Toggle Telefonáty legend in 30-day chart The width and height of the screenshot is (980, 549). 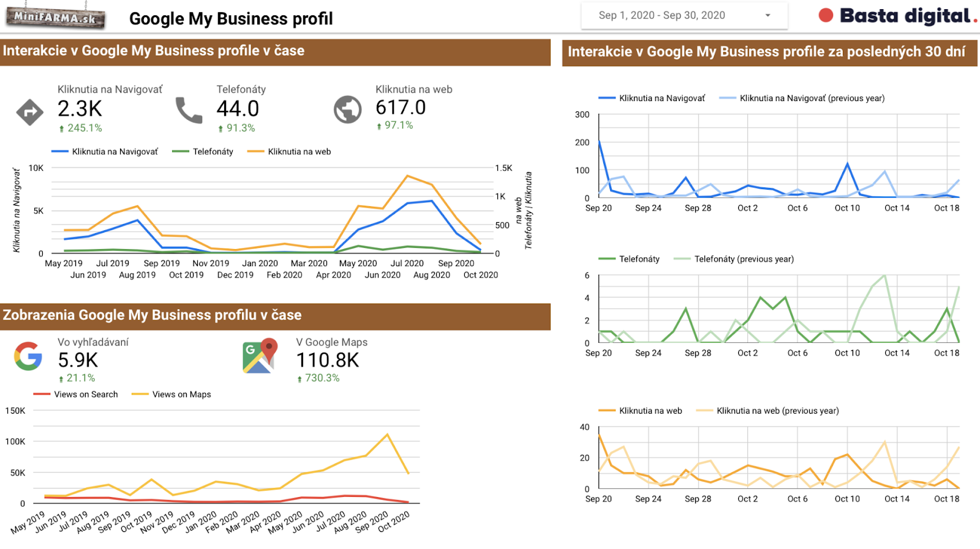(x=629, y=260)
